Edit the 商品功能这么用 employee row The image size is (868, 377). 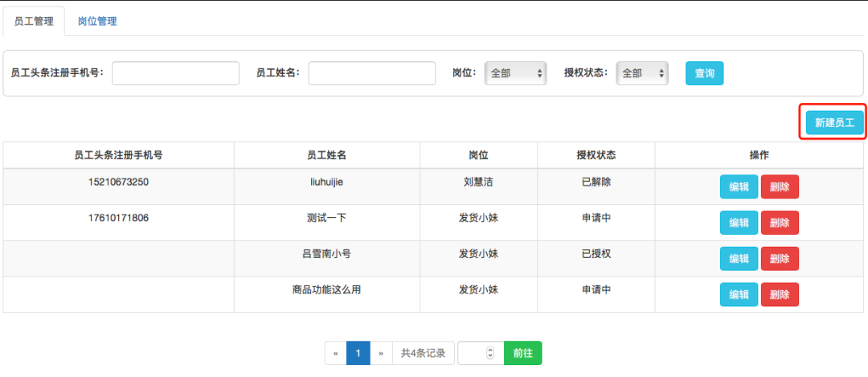739,294
